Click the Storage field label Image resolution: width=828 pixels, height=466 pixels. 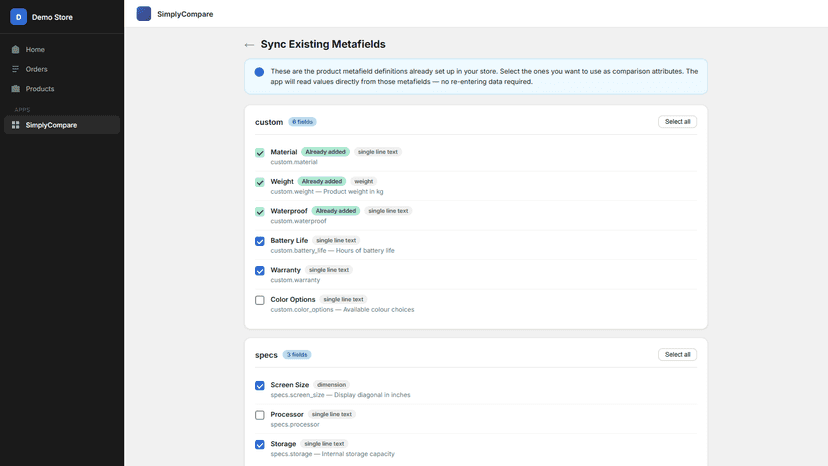(283, 444)
